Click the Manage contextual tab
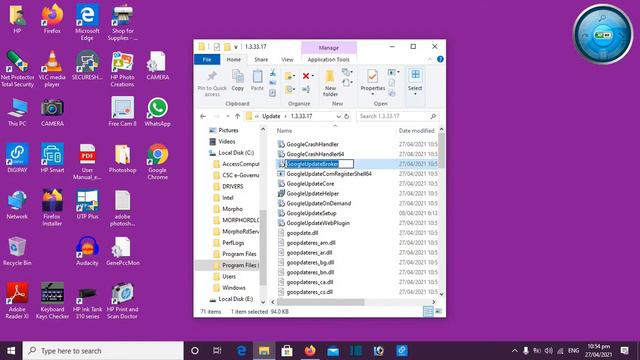The image size is (640, 360). (x=329, y=48)
